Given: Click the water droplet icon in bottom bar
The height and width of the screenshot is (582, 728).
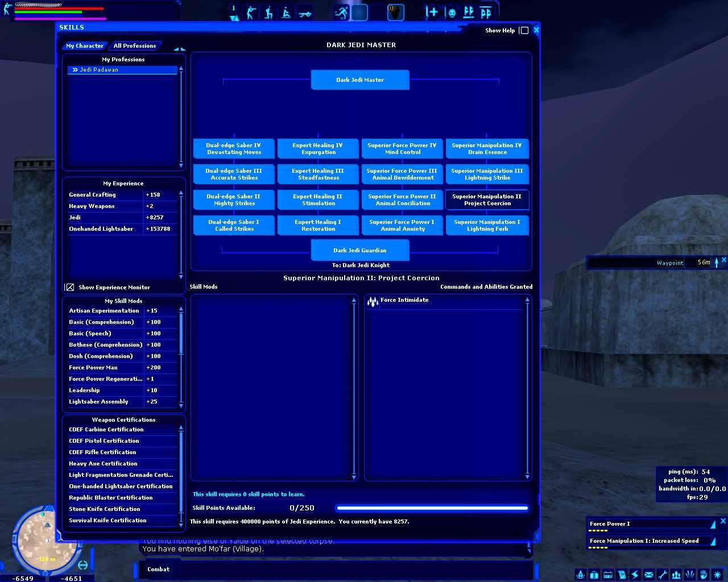Looking at the screenshot, I should tap(581, 575).
